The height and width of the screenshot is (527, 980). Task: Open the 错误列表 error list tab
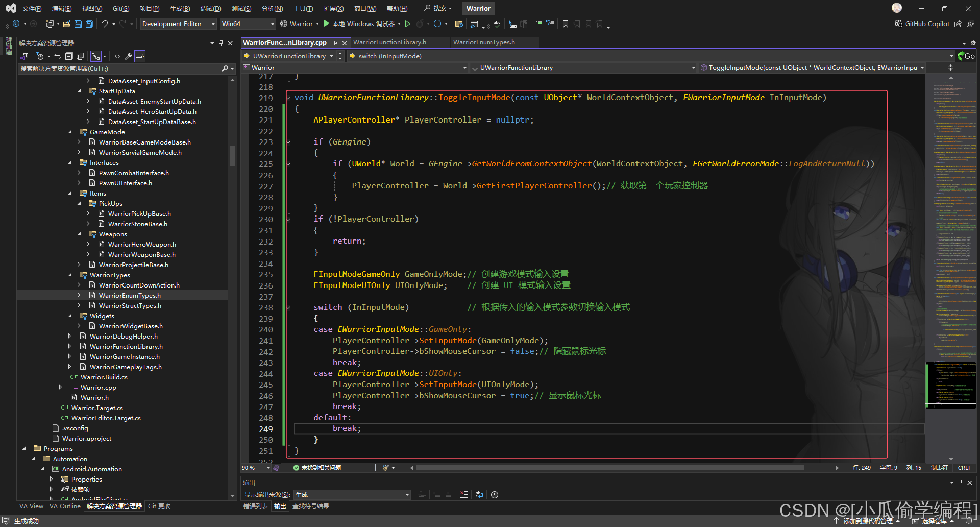pyautogui.click(x=255, y=506)
